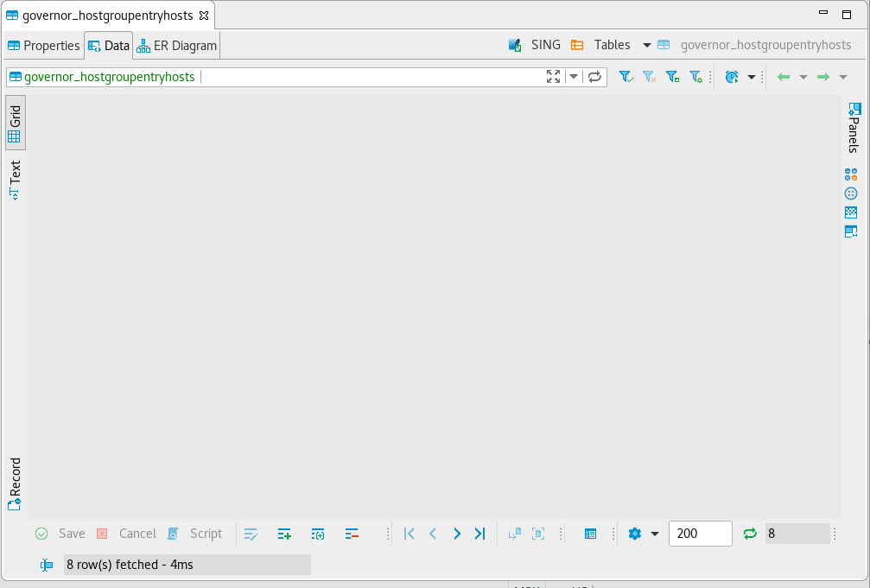Delete the current row with minus icon
The height and width of the screenshot is (588, 870).
click(352, 534)
